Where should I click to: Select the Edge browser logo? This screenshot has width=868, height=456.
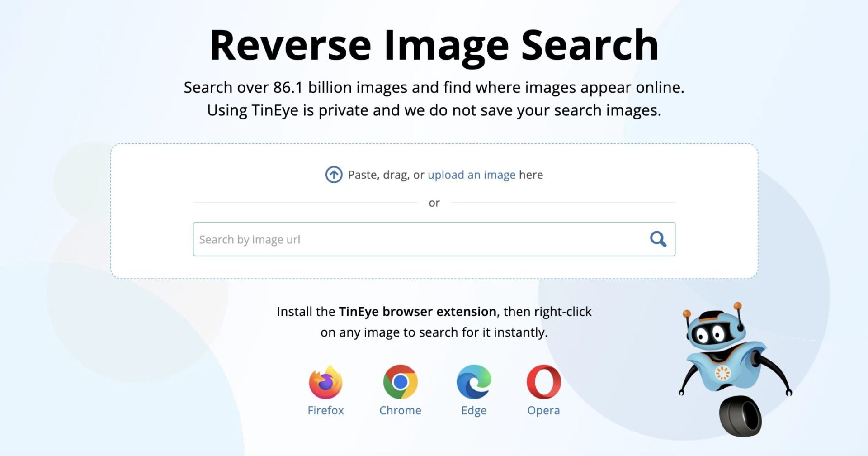[x=474, y=382]
